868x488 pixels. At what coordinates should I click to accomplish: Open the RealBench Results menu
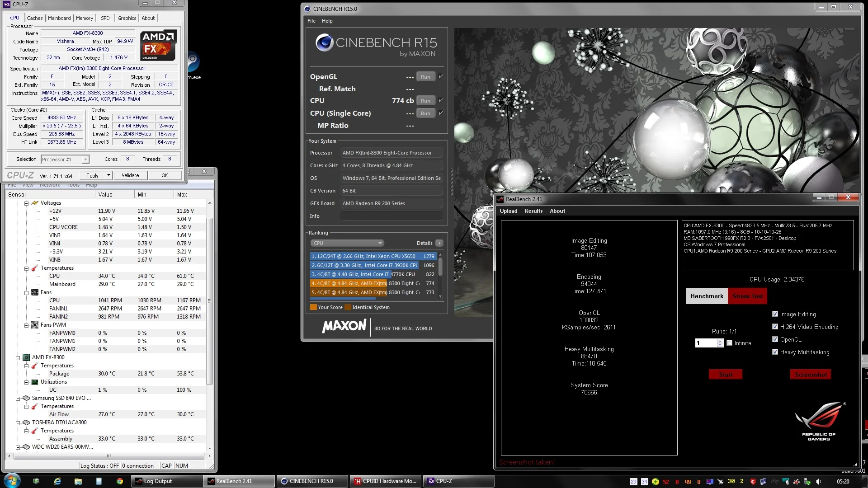533,211
